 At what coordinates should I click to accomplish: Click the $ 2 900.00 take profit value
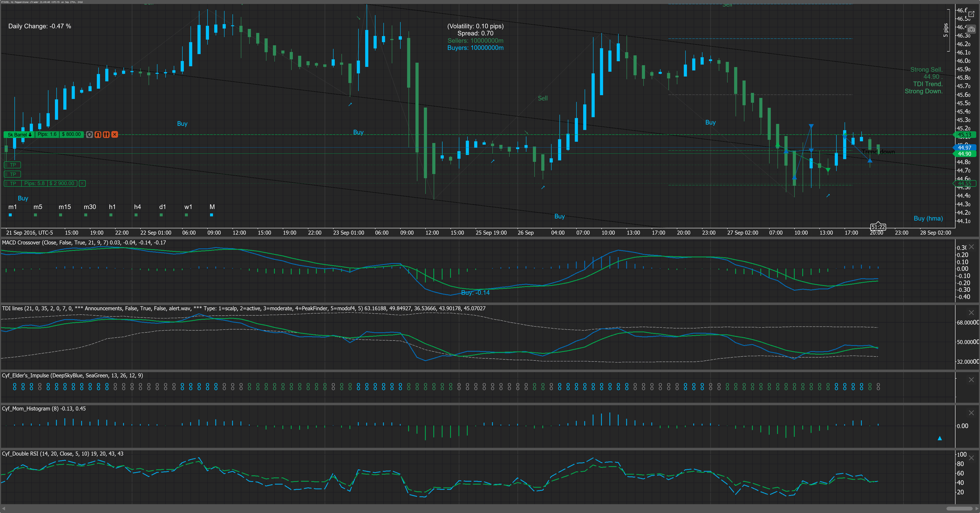click(x=62, y=183)
